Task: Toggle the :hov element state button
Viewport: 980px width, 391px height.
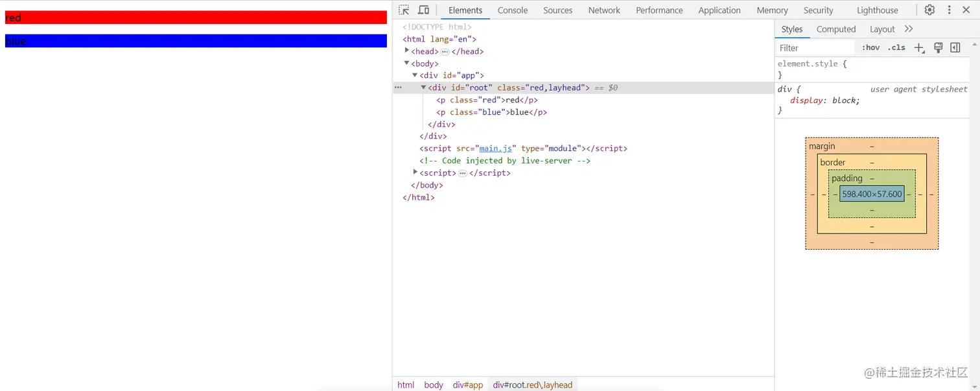Action: (x=871, y=47)
